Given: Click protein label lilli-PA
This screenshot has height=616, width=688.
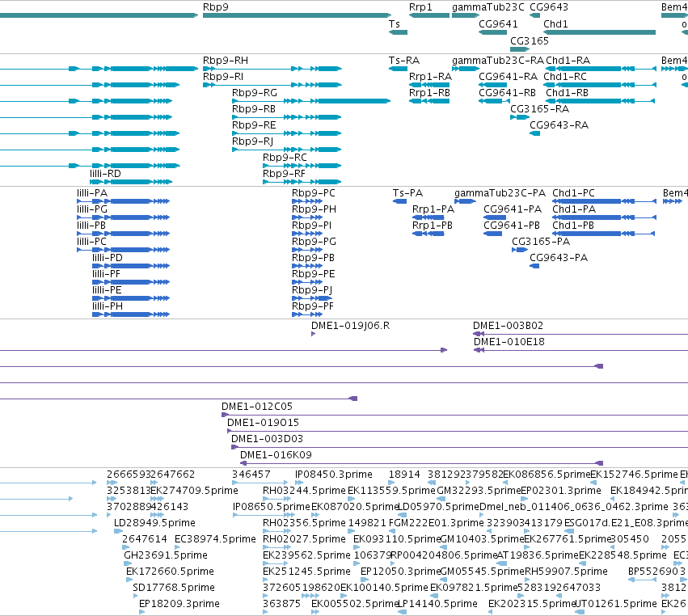Looking at the screenshot, I should [92, 193].
